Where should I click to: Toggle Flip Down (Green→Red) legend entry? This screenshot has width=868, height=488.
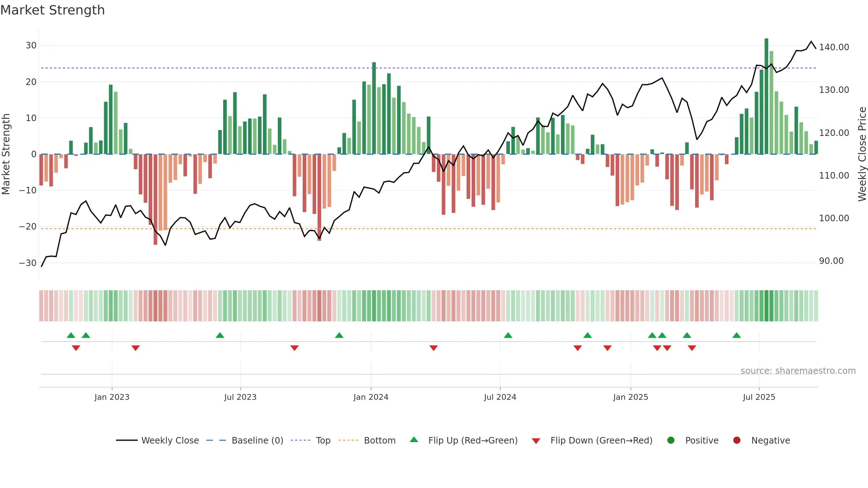592,440
